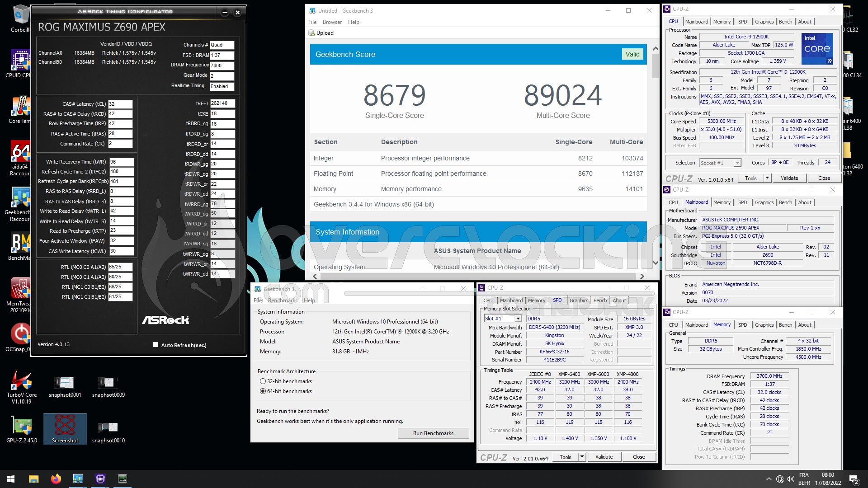This screenshot has height=488, width=868.
Task: Open Geekbench 3 Browser menu
Action: coord(332,22)
